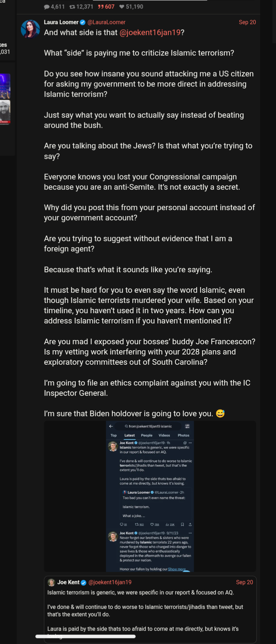Click the laughing emoji ending the tweet
This screenshot has width=276, height=644.
[220, 413]
